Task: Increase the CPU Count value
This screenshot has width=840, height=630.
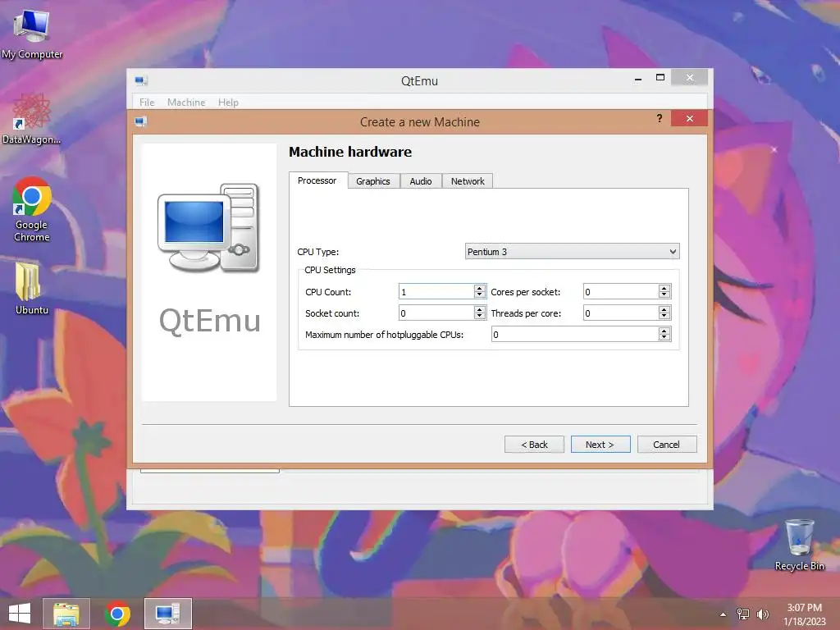Action: click(x=480, y=288)
